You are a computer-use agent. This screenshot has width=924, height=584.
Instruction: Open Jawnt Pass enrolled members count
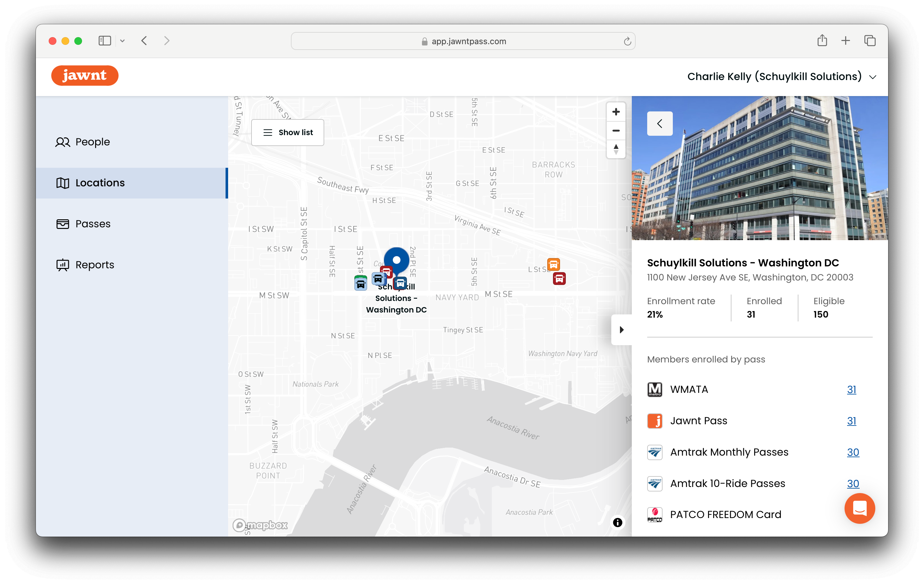click(852, 421)
